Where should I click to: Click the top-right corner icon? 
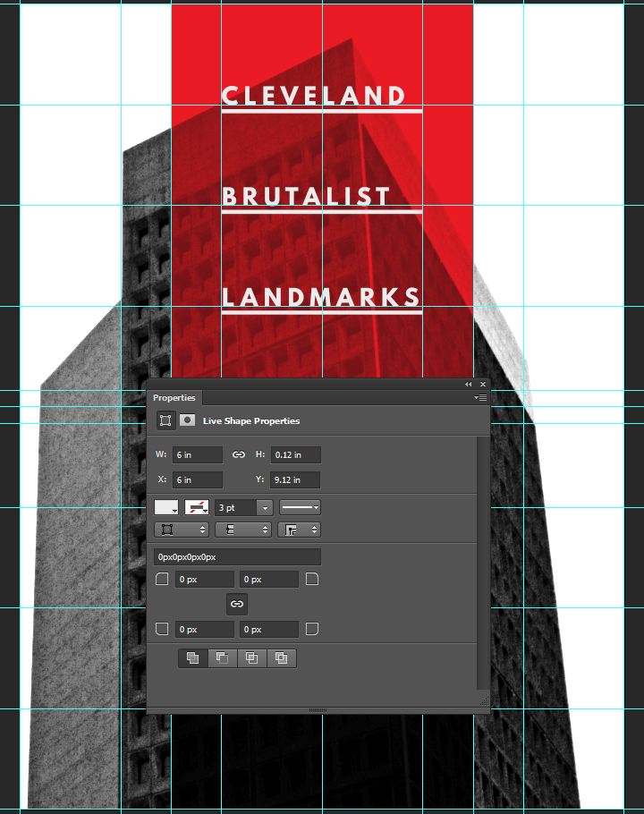click(312, 579)
